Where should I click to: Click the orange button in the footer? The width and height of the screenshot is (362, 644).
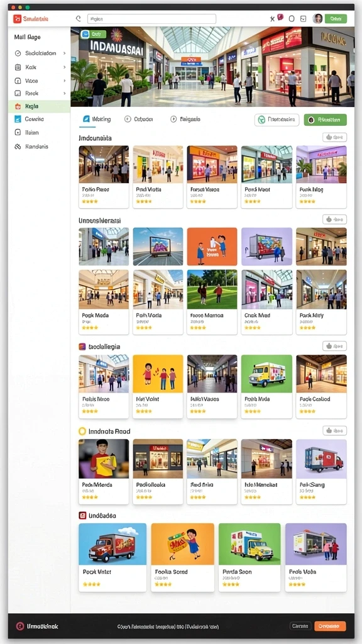pos(330,626)
